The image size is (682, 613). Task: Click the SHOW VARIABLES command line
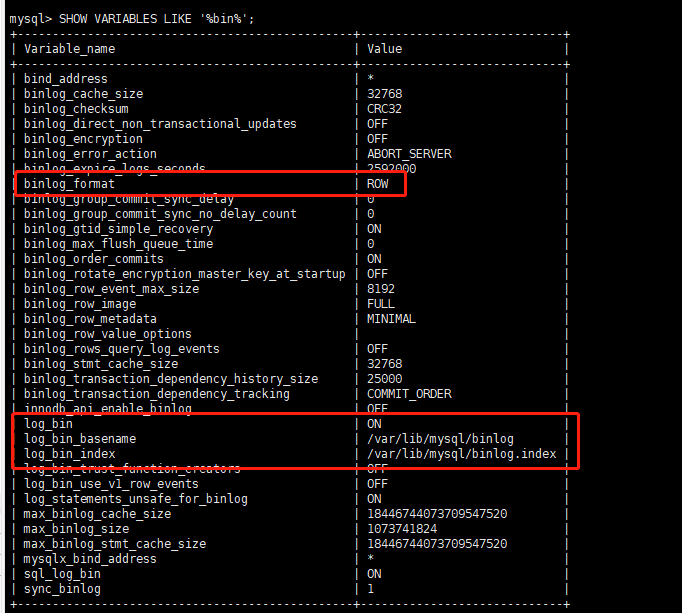[138, 19]
